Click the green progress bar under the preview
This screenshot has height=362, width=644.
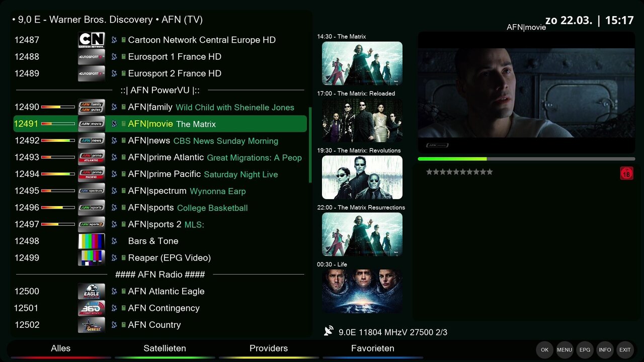(526, 159)
